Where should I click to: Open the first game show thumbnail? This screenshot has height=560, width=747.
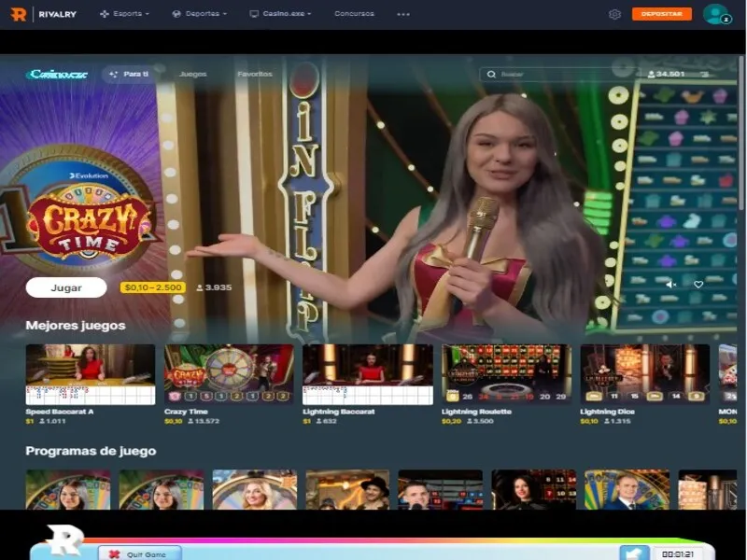(x=68, y=489)
